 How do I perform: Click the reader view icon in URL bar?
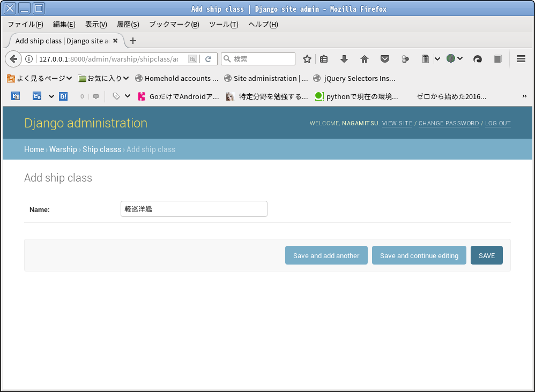pos(192,59)
